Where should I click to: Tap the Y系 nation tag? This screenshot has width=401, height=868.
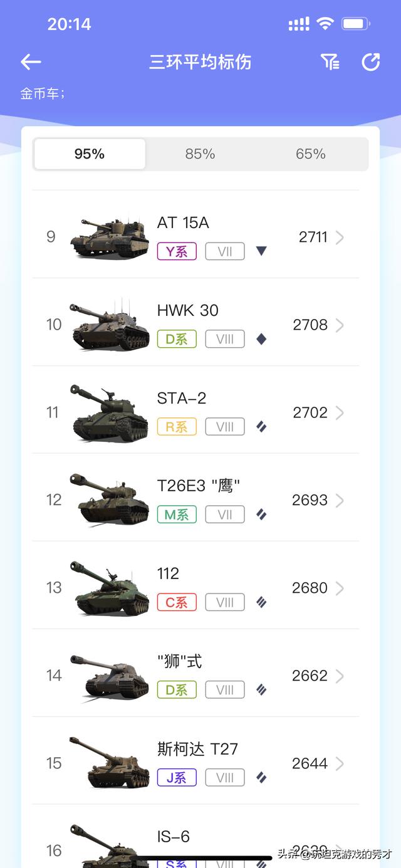177,251
